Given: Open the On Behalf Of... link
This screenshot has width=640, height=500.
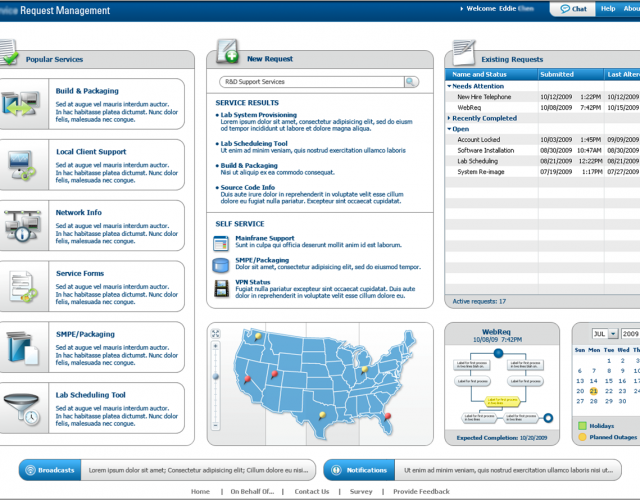Looking at the screenshot, I should coord(252,491).
